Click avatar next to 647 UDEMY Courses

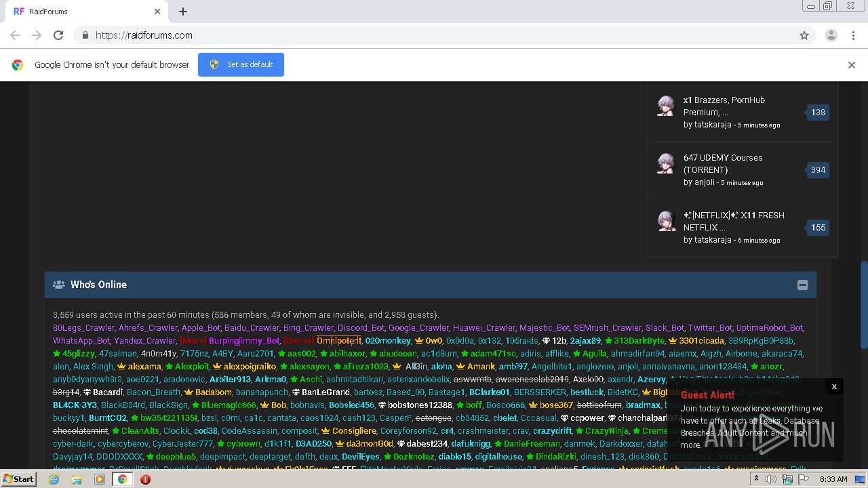pos(667,163)
